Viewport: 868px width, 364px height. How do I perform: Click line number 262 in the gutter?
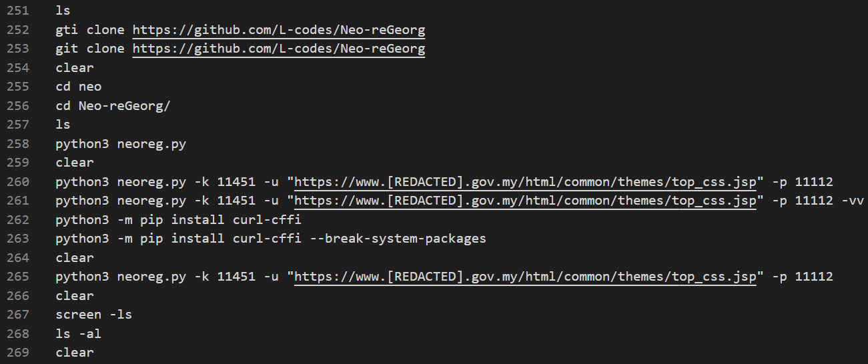coord(17,219)
